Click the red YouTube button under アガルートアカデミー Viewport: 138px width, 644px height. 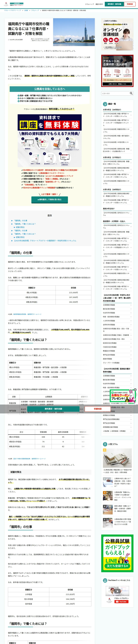[121, 602]
